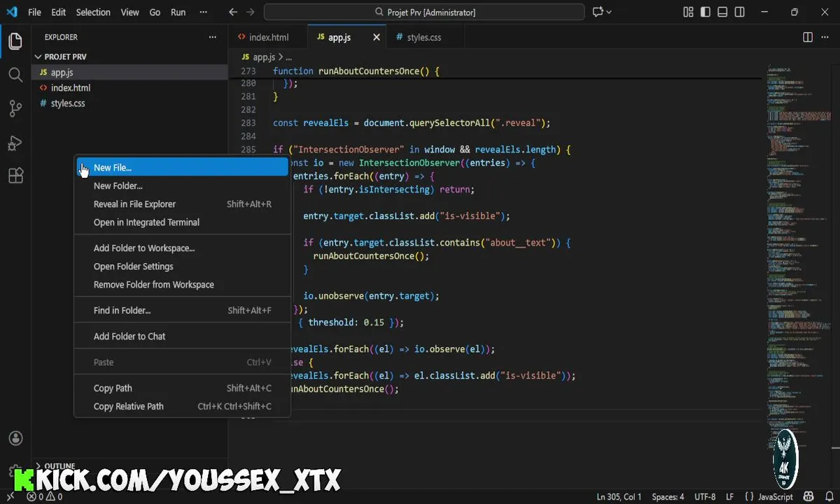Open styles.css in the file explorer

click(130, 103)
